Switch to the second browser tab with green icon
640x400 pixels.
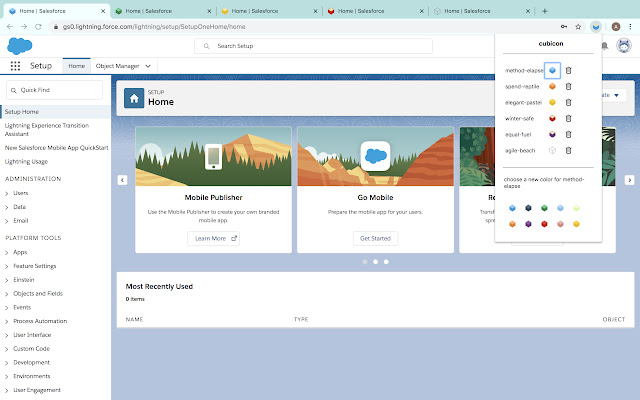tap(163, 11)
